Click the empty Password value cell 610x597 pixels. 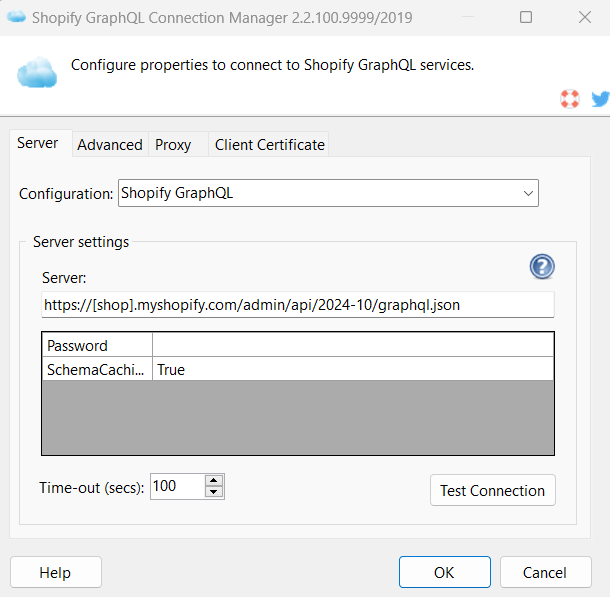353,345
